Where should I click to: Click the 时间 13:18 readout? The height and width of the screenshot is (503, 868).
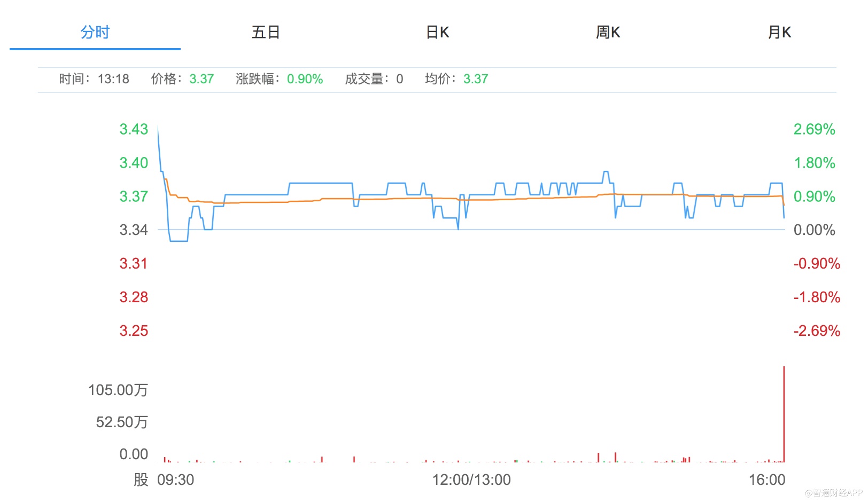coord(94,79)
